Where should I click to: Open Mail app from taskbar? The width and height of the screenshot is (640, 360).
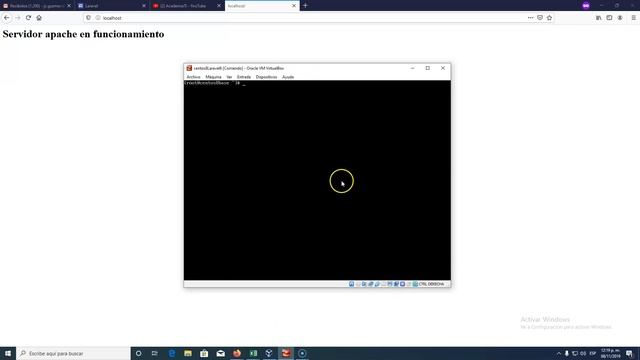pyautogui.click(x=220, y=353)
